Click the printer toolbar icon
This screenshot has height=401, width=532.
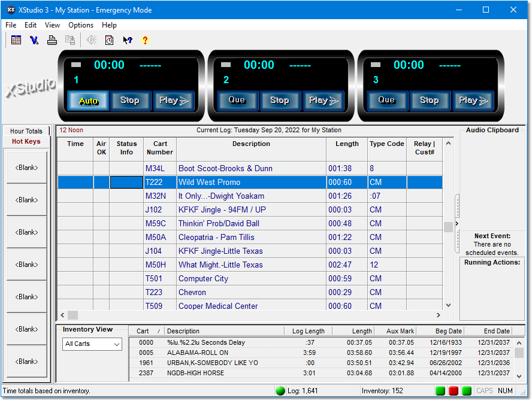(52, 40)
